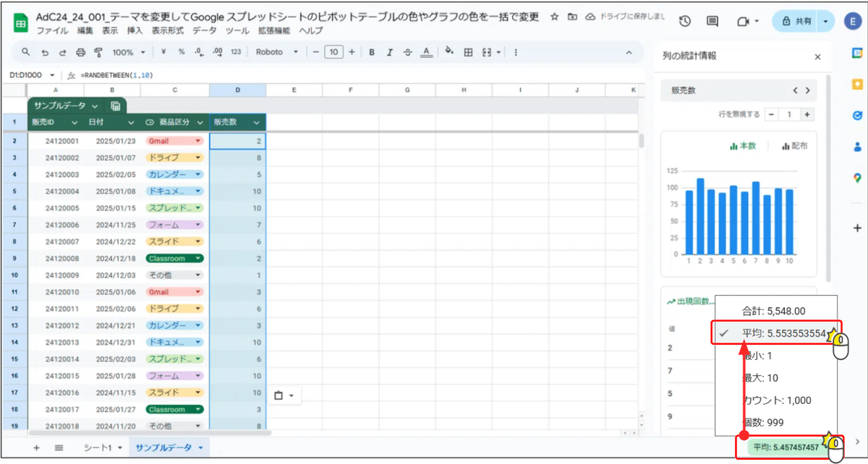Increase decimal places
868x464 pixels.
click(x=217, y=52)
